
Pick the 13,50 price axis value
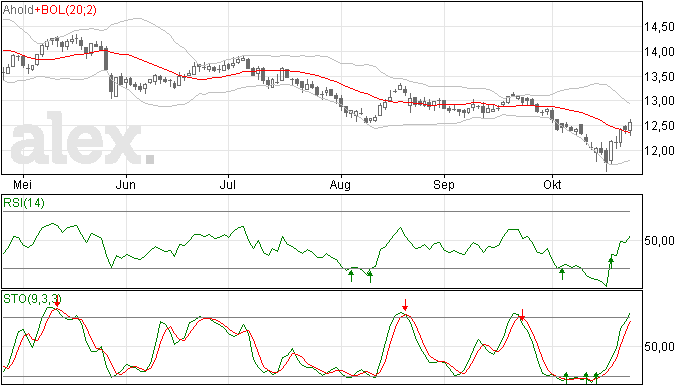tap(659, 77)
